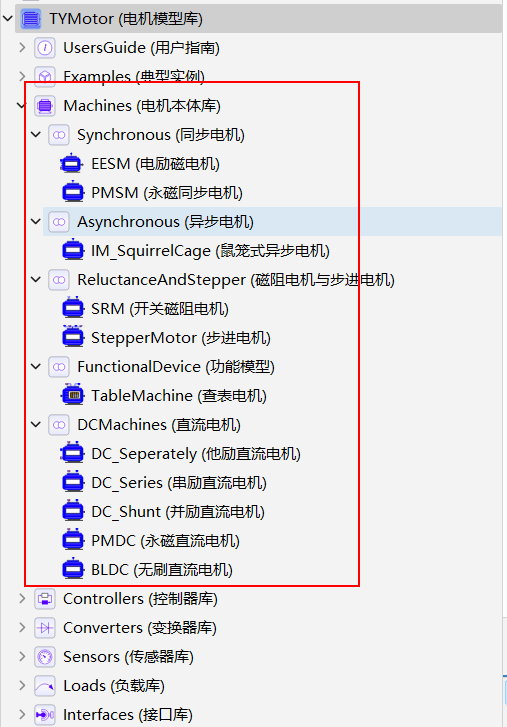Click the Converters library diode icon

pyautogui.click(x=45, y=628)
